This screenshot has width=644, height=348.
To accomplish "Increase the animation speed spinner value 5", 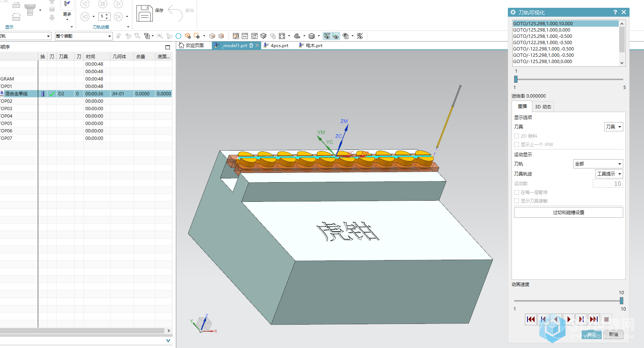I will [107, 15].
